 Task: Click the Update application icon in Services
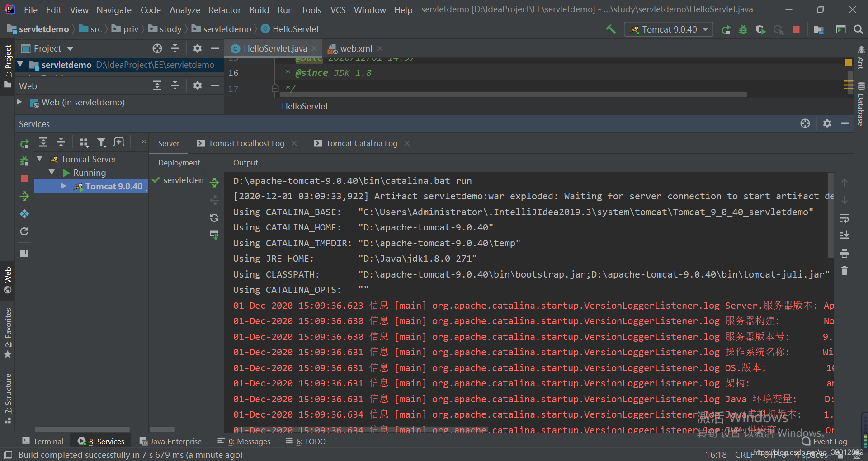tap(24, 214)
